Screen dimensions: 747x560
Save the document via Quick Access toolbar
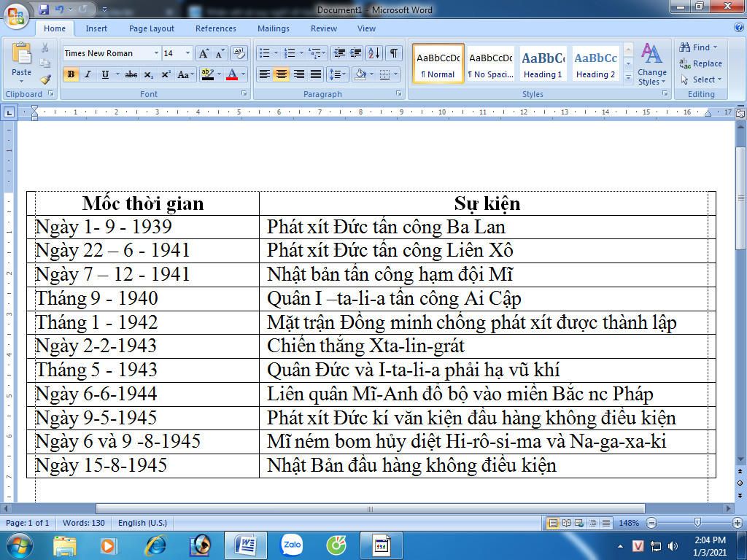click(x=44, y=9)
